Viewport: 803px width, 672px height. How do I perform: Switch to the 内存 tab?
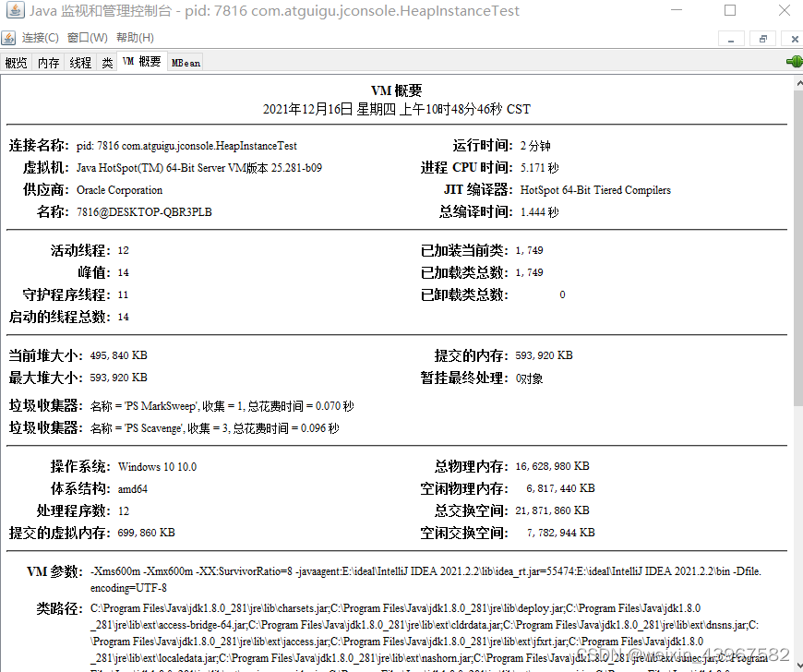pos(48,63)
